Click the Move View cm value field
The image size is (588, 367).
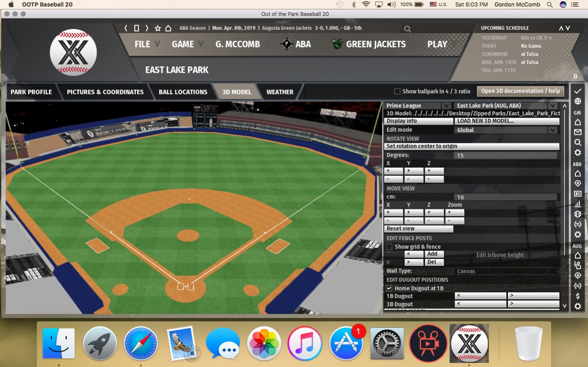click(505, 197)
